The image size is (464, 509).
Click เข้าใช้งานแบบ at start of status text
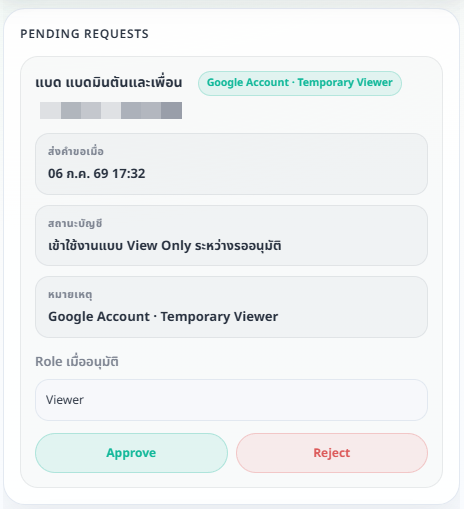pyautogui.click(x=86, y=246)
